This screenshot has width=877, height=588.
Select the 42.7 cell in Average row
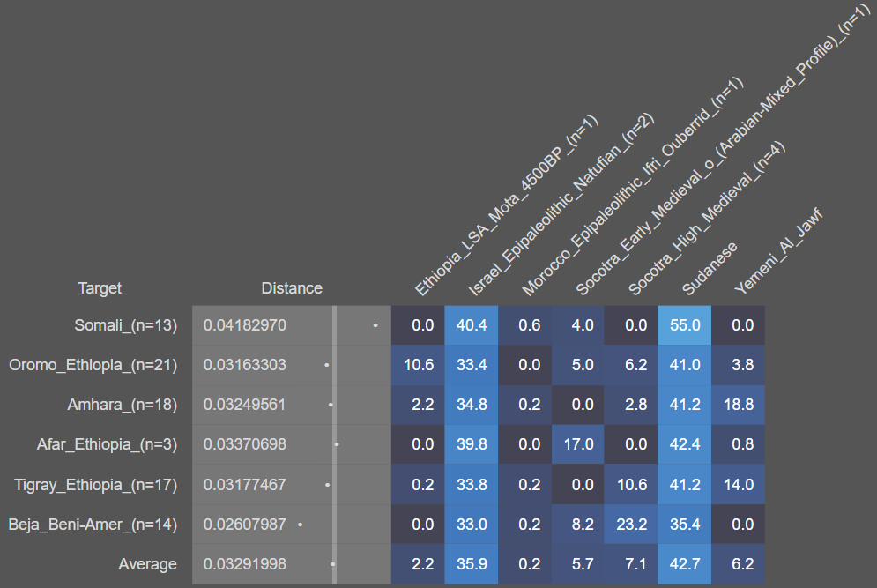tap(684, 564)
